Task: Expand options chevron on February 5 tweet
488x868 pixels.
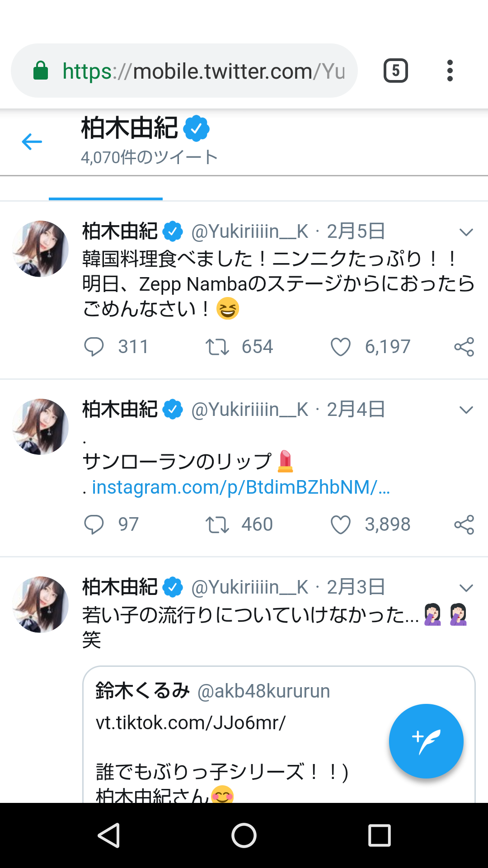Action: [x=466, y=232]
